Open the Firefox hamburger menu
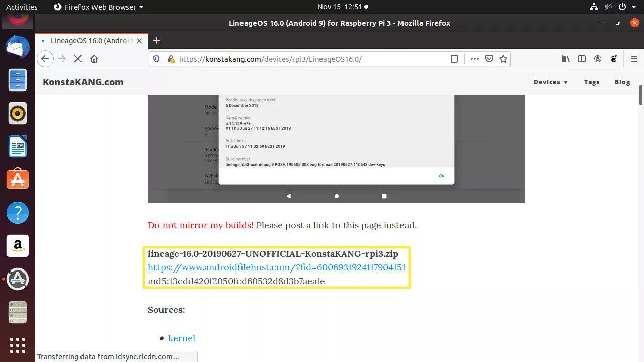 [634, 59]
